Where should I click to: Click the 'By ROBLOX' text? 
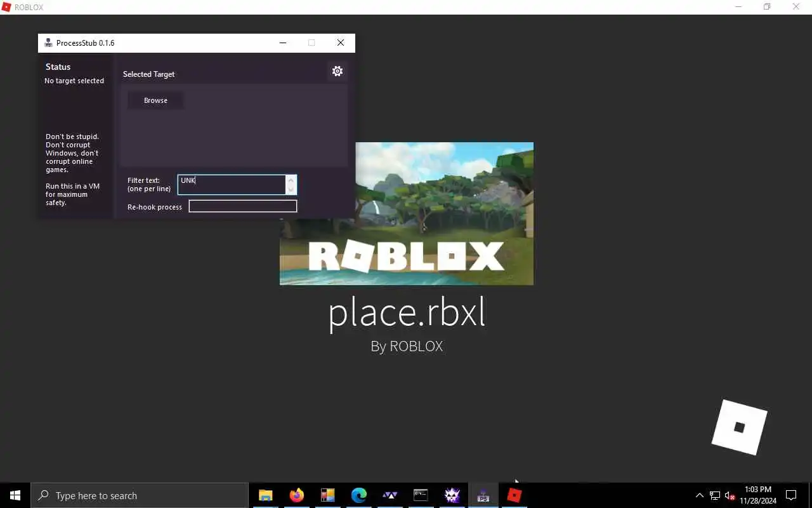point(407,346)
